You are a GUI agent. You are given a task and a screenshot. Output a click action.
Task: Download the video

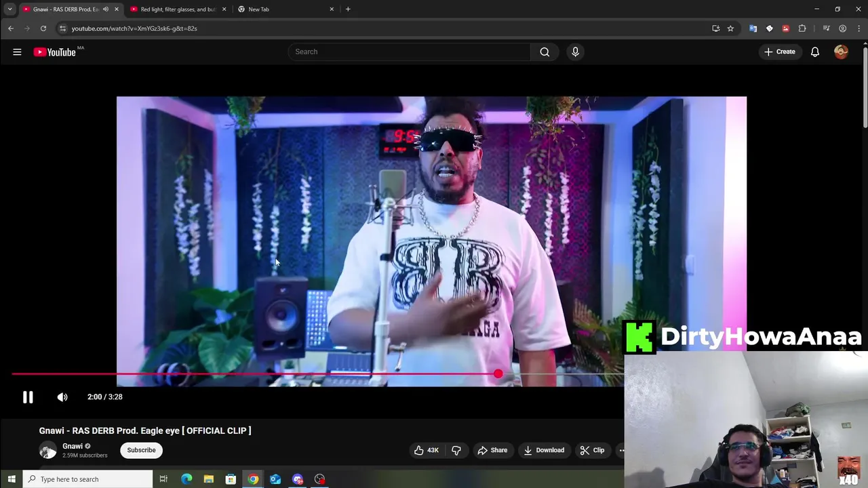point(544,450)
